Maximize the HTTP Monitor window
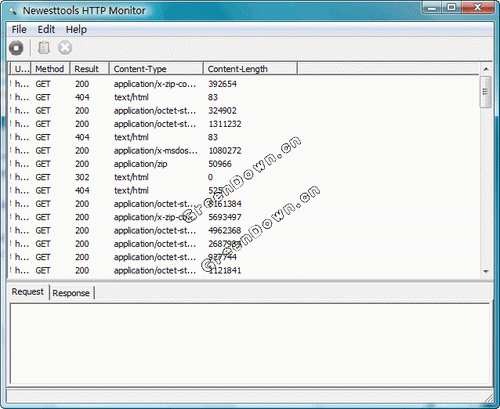Image resolution: width=500 pixels, height=409 pixels. 452,7
